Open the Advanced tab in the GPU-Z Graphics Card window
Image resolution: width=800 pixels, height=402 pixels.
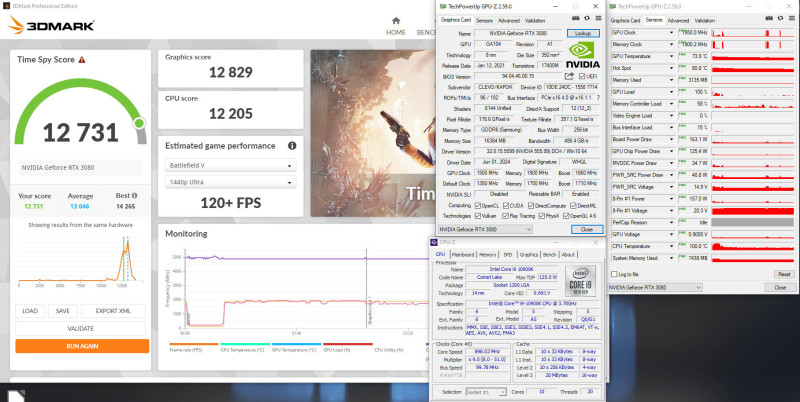[509, 21]
